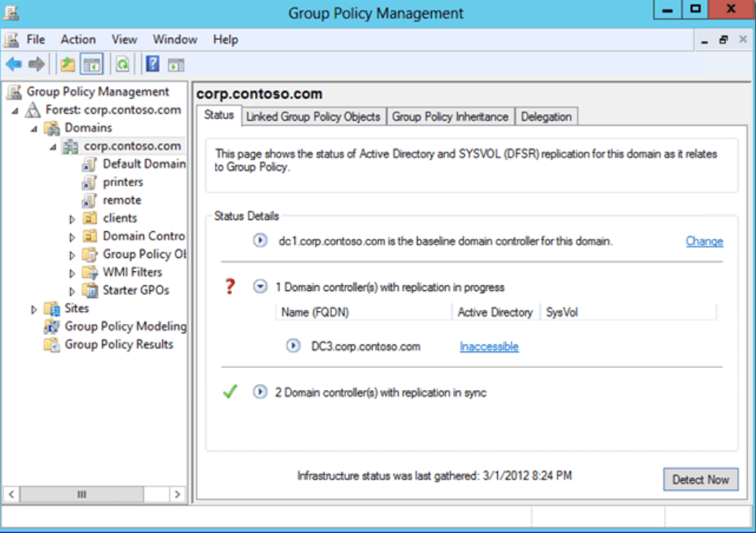Click the Group Policy Modeling icon
The image size is (756, 533).
(x=53, y=326)
